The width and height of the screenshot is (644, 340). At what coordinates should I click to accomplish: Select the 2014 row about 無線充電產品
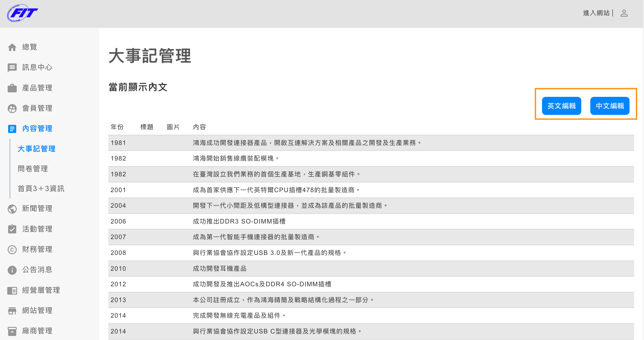[371, 316]
